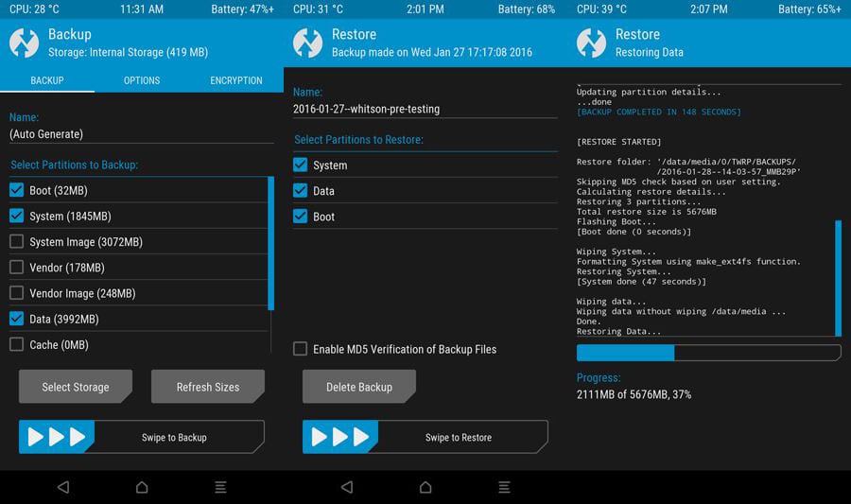851x504 pixels.
Task: Enable Vendor (178MB) checkbox
Action: click(x=17, y=267)
